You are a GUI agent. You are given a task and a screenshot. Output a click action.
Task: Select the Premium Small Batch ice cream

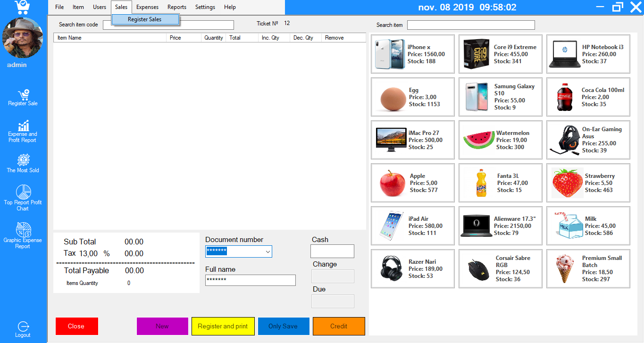pos(588,268)
